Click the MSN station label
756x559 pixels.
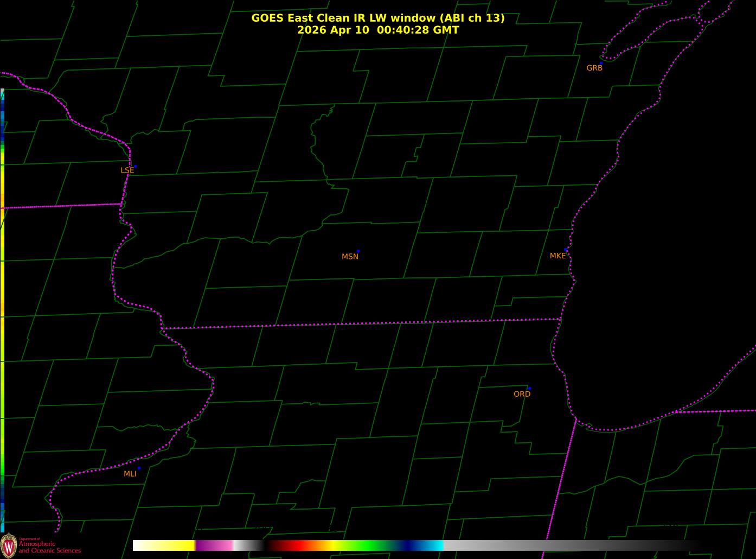pos(350,256)
